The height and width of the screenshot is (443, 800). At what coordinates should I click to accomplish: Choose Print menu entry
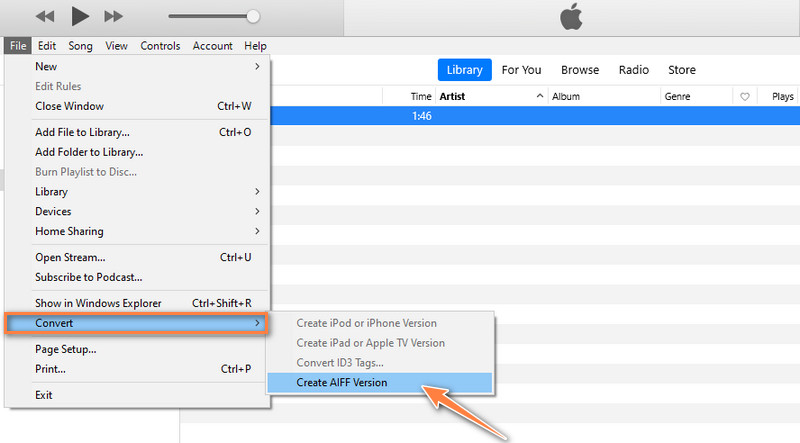tap(137, 369)
